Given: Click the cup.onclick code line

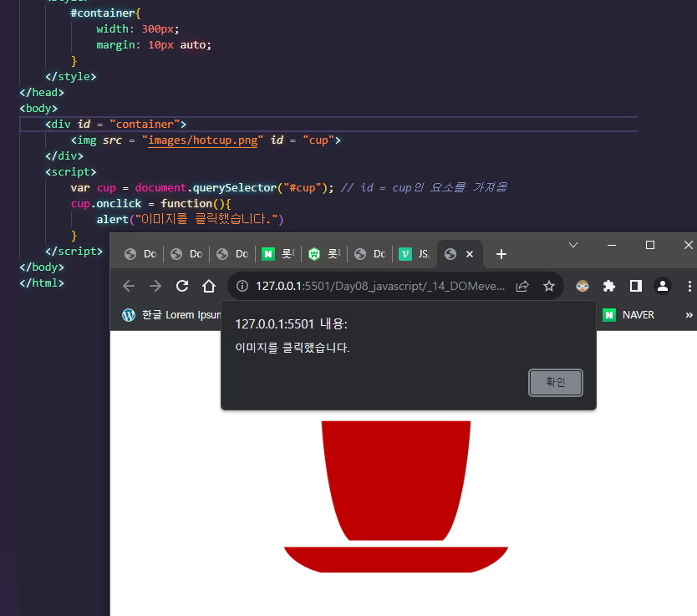Looking at the screenshot, I should click(150, 204).
